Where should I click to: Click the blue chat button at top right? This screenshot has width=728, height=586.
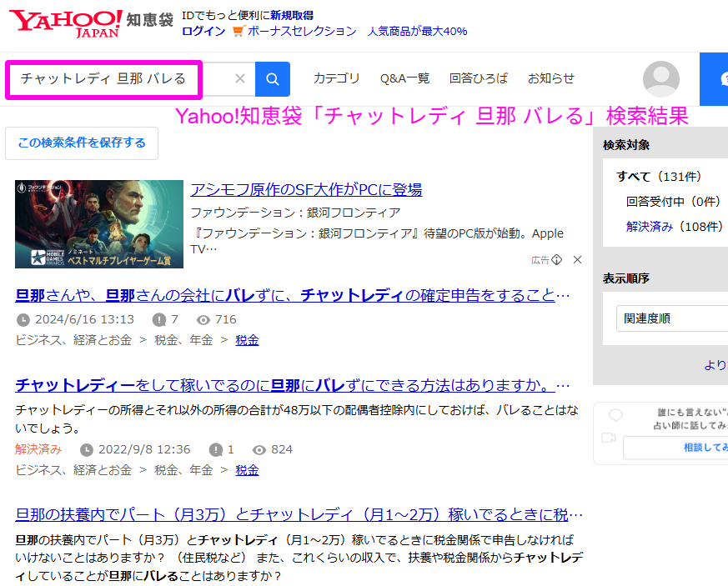click(x=714, y=79)
